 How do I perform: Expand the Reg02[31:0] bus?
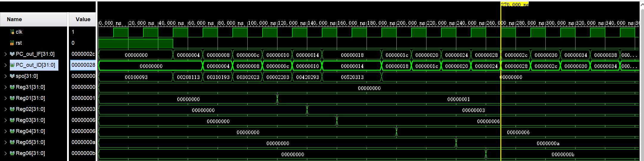point(5,109)
